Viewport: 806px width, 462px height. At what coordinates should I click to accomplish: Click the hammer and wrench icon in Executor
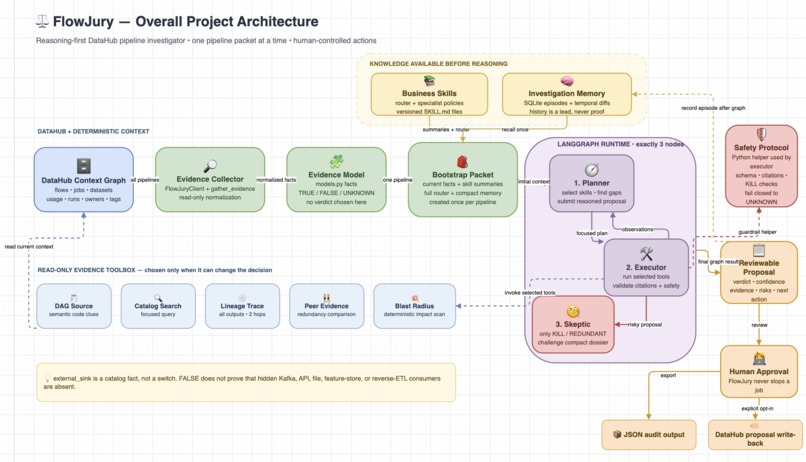pyautogui.click(x=646, y=254)
